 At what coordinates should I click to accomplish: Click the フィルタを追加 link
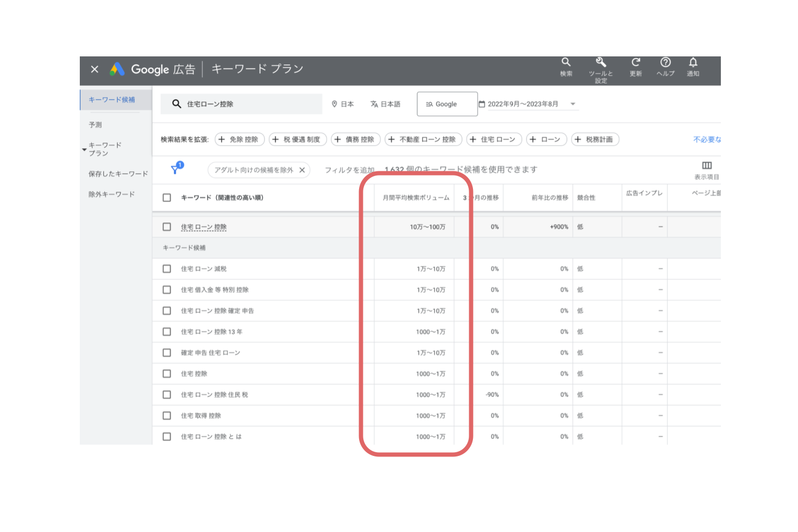pos(351,169)
